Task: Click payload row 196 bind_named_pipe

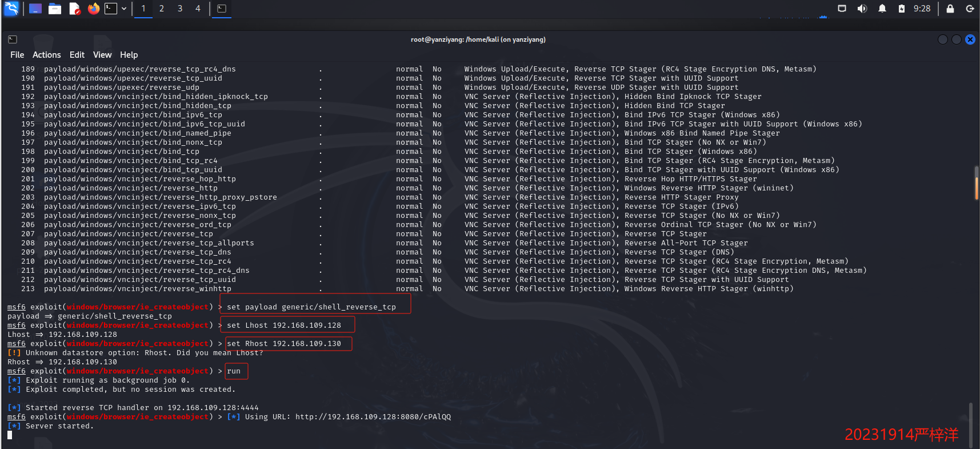Action: pyautogui.click(x=401, y=133)
